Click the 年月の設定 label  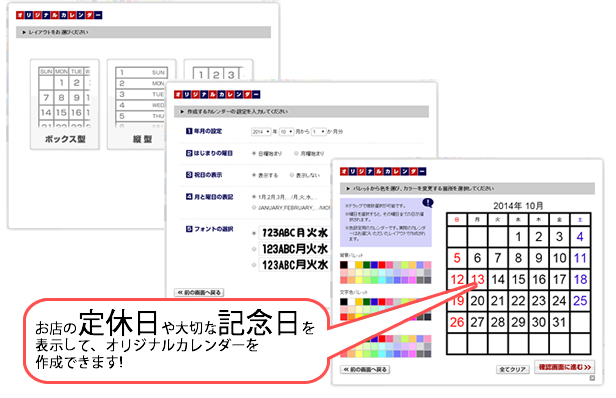[x=208, y=131]
